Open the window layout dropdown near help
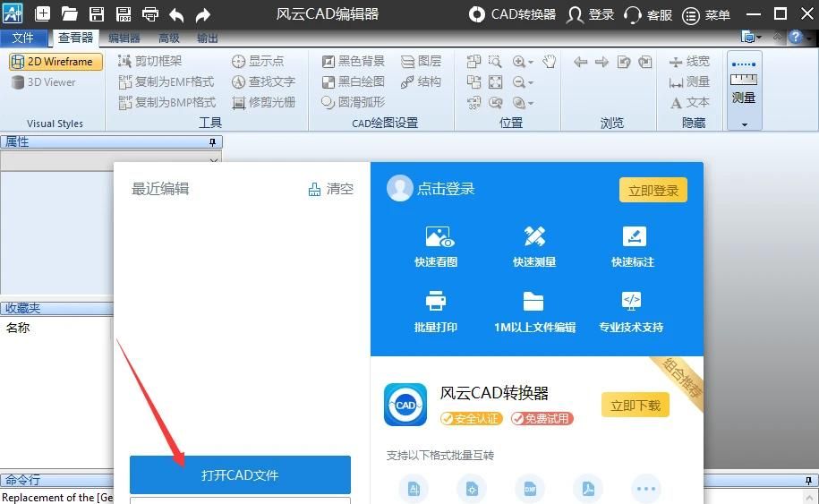Image resolution: width=819 pixels, height=504 pixels. point(751,37)
